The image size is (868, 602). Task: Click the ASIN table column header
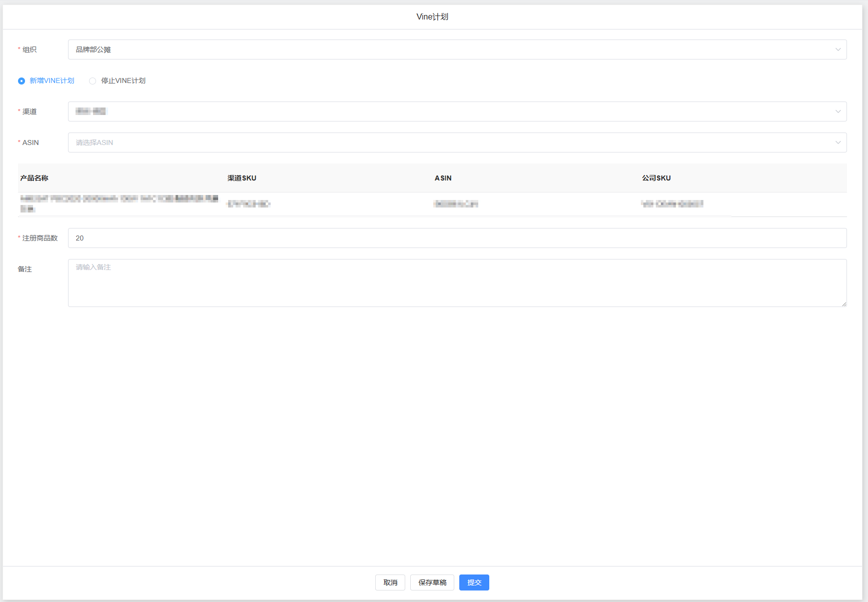(443, 178)
